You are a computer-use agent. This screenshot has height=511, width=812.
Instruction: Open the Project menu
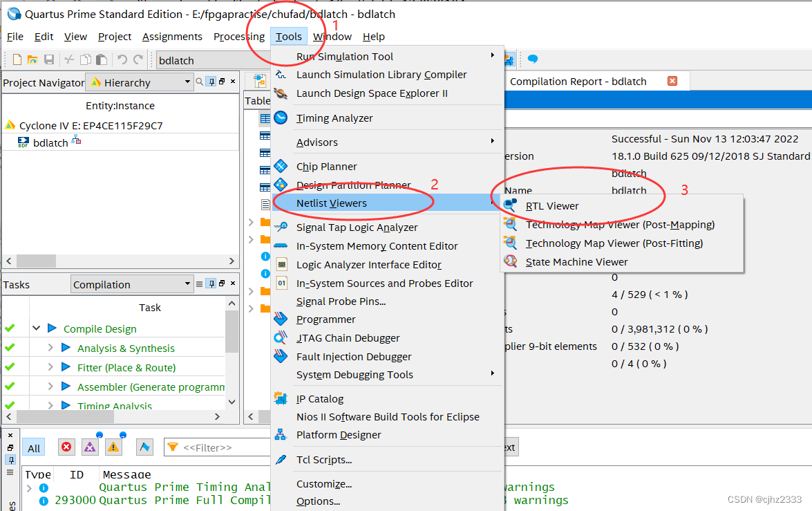(x=115, y=36)
